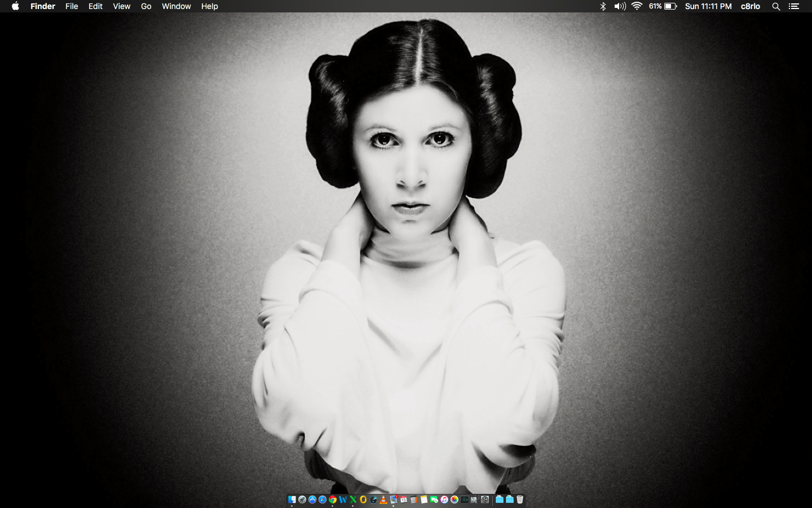Launch Safari compass icon in dock
Image resolution: width=812 pixels, height=508 pixels.
[323, 500]
